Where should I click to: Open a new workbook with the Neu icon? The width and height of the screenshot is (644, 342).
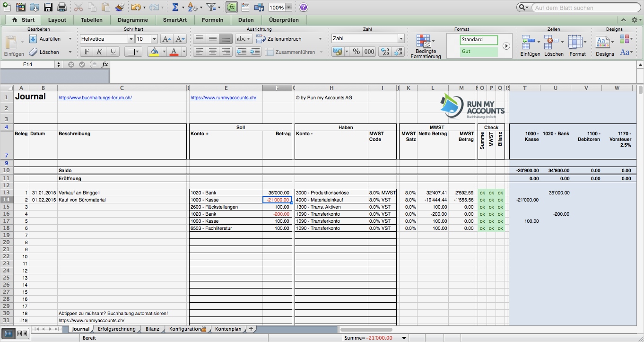coord(7,7)
